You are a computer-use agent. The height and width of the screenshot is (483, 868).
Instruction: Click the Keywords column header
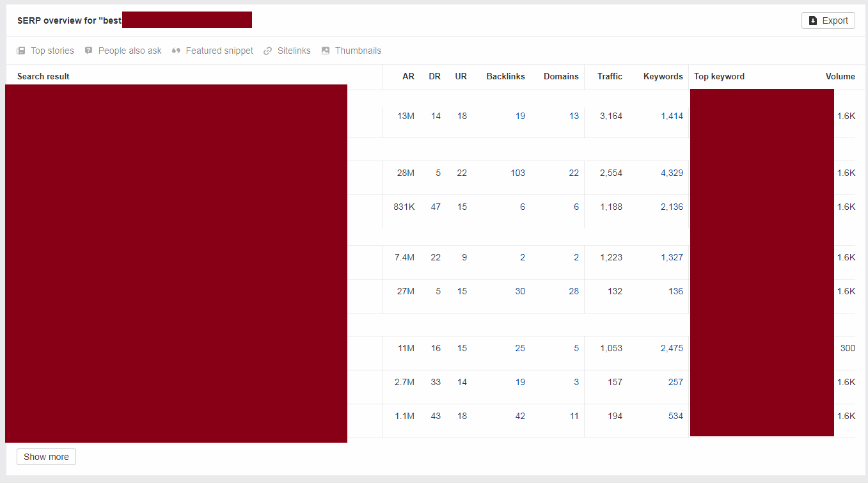[x=663, y=76]
